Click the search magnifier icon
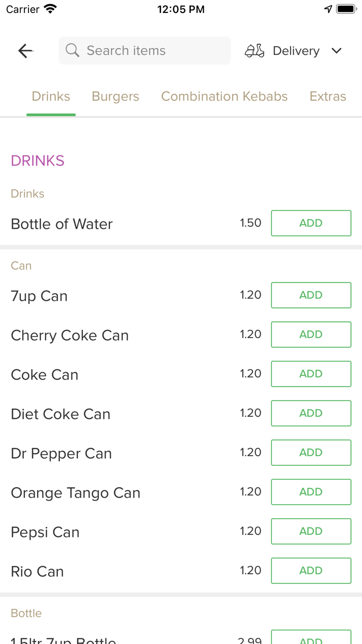The width and height of the screenshot is (362, 644). click(72, 51)
